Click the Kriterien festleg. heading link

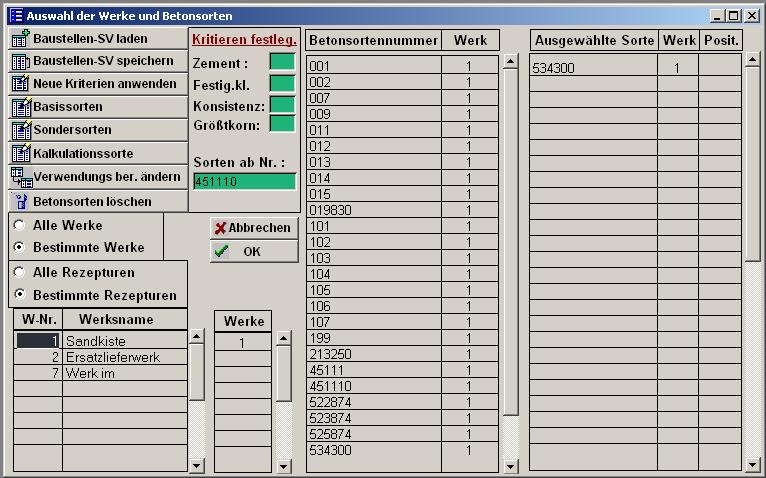[x=244, y=40]
